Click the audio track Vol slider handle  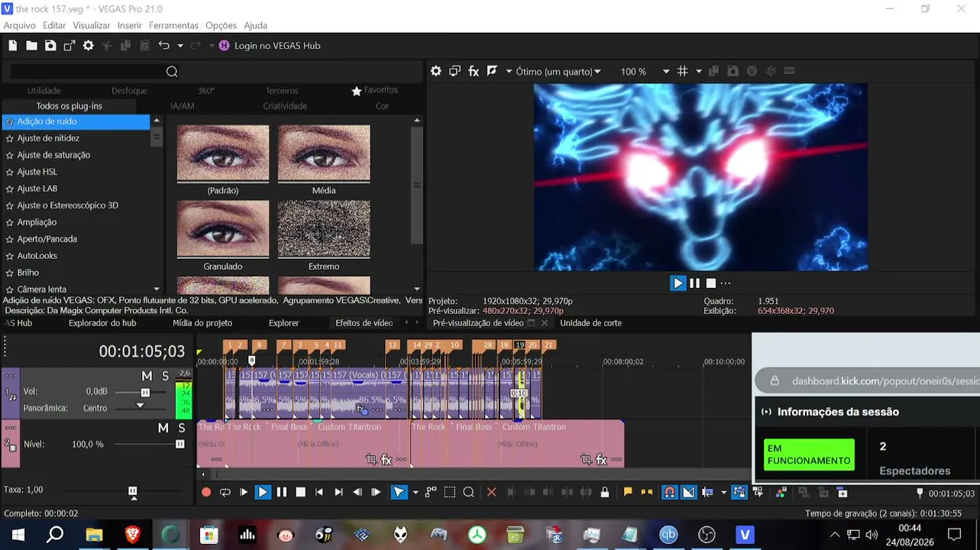click(145, 392)
